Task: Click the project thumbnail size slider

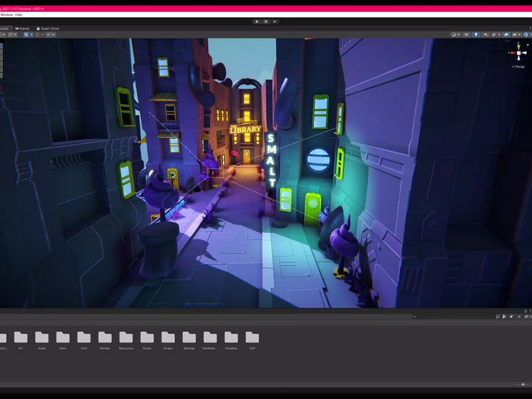Action: click(x=522, y=384)
